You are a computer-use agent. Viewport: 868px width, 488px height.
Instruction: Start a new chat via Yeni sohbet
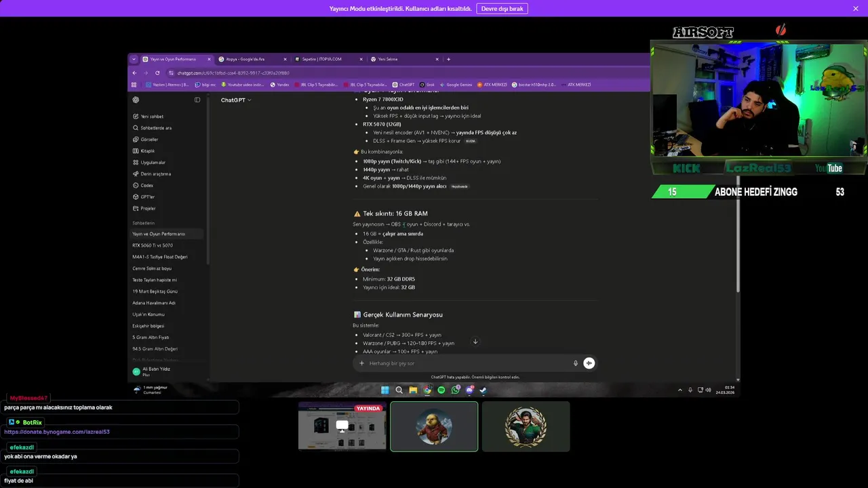[148, 117]
